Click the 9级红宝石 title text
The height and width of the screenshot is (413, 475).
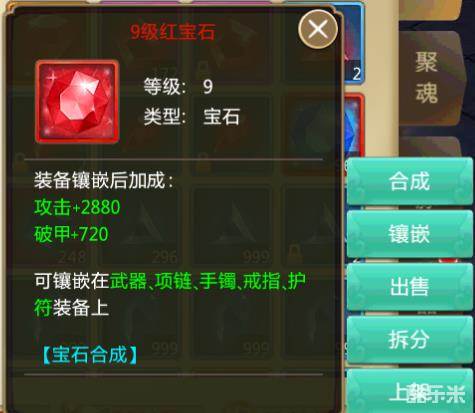click(x=173, y=32)
